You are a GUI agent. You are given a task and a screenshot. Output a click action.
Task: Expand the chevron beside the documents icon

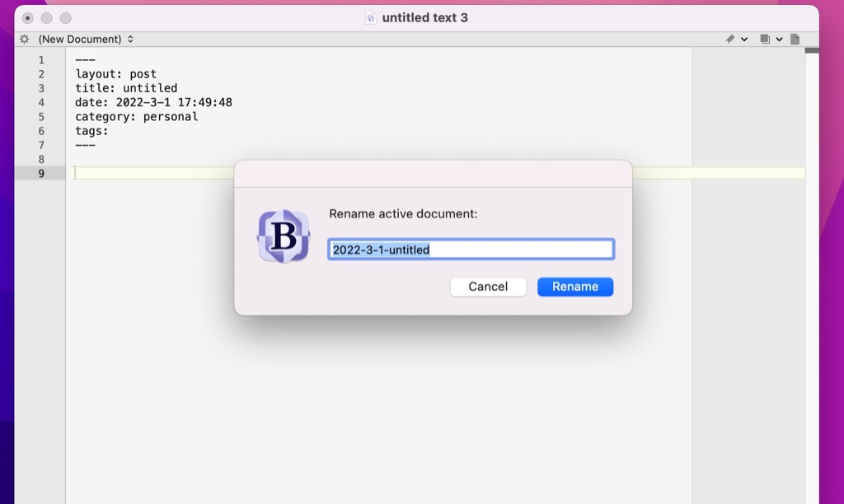778,39
